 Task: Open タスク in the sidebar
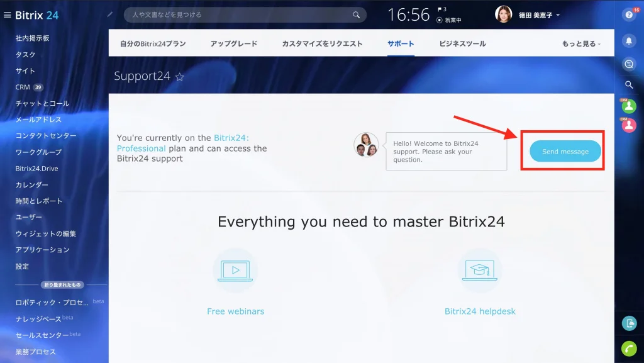click(25, 55)
